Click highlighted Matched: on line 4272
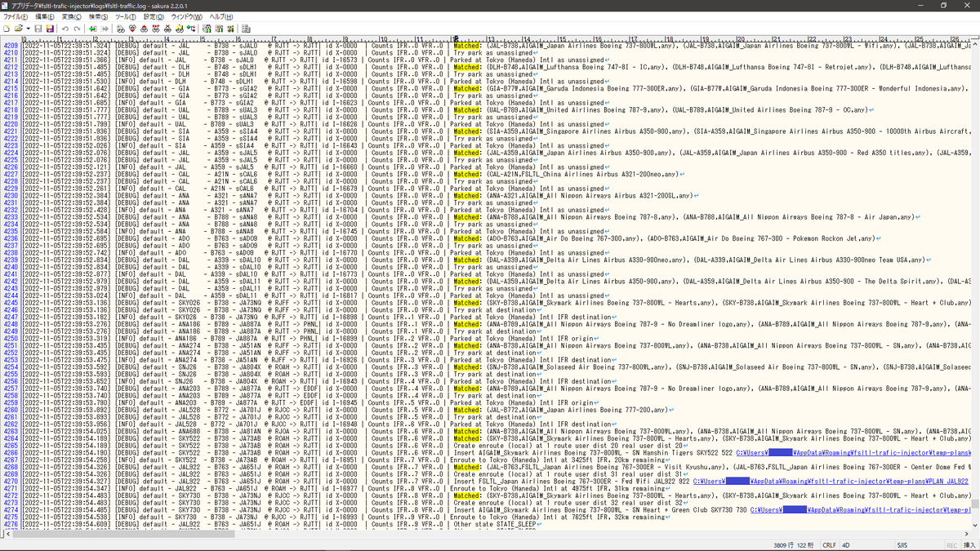980x551 pixels. (x=467, y=495)
